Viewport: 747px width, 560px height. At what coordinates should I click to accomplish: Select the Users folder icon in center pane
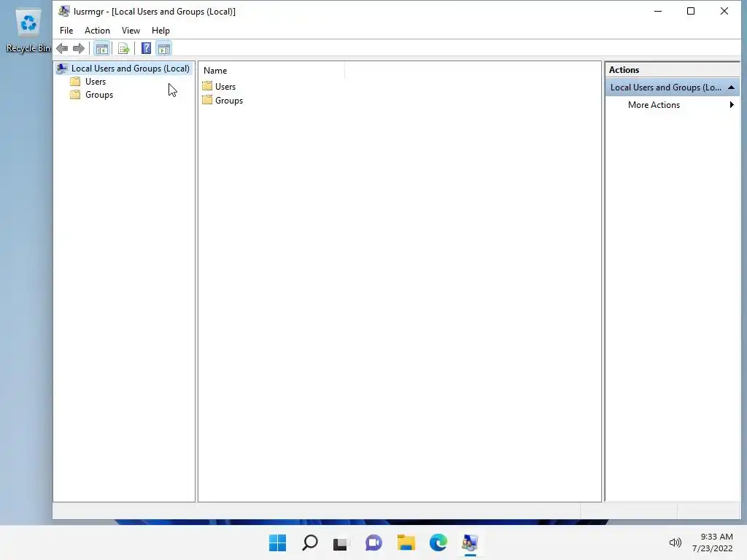click(207, 86)
